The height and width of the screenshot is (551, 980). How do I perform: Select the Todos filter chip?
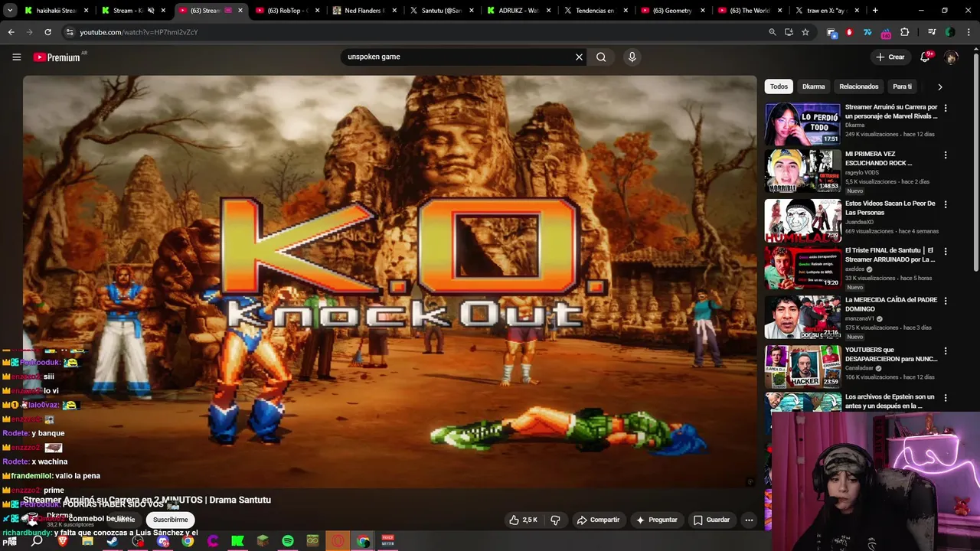pyautogui.click(x=779, y=86)
